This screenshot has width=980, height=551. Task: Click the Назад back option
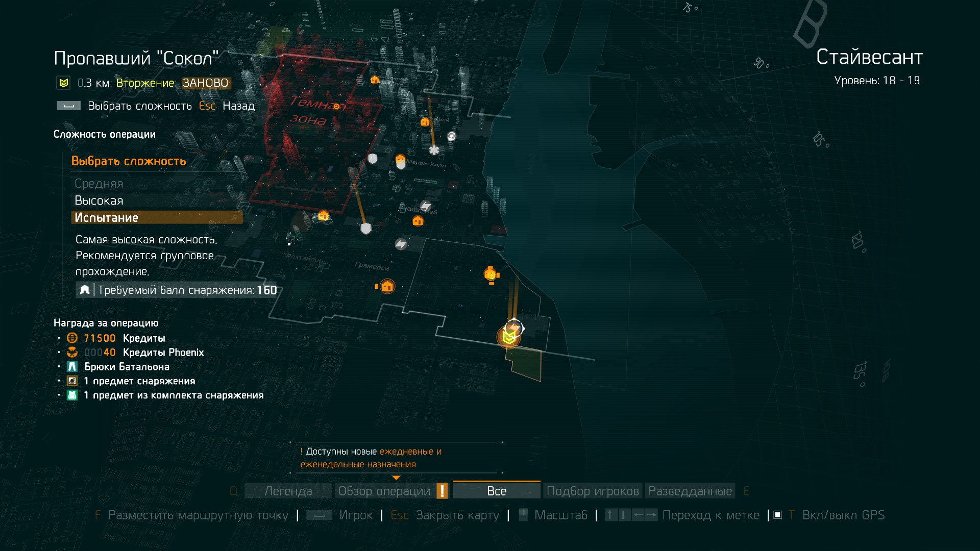coord(238,106)
